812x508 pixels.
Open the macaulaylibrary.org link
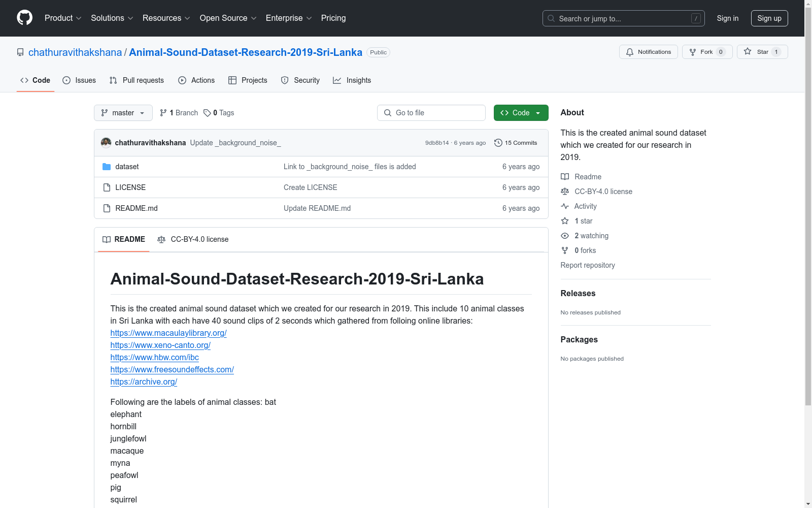pyautogui.click(x=168, y=333)
